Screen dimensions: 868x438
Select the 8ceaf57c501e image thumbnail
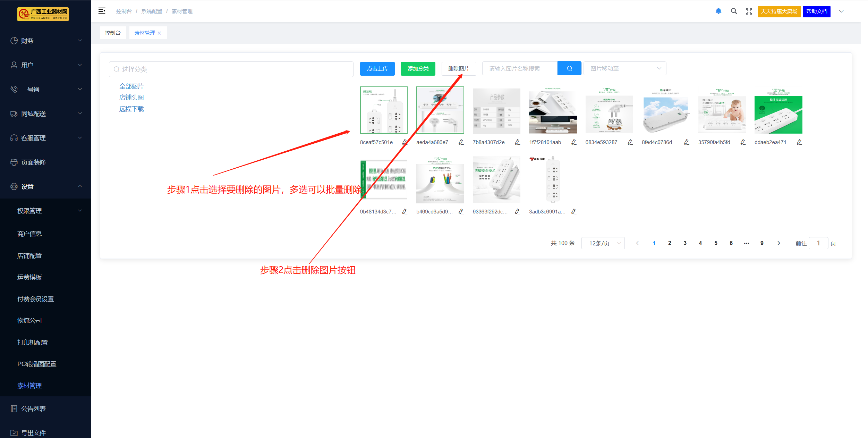point(384,110)
